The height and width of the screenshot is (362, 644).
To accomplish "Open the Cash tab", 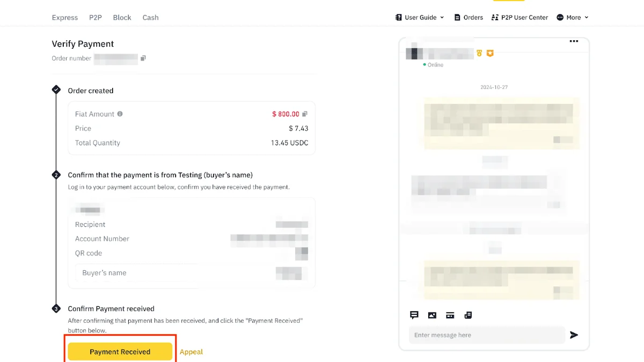I will click(150, 17).
